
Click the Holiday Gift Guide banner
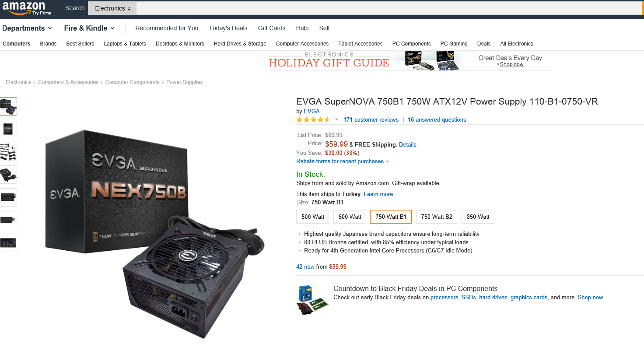[410, 60]
